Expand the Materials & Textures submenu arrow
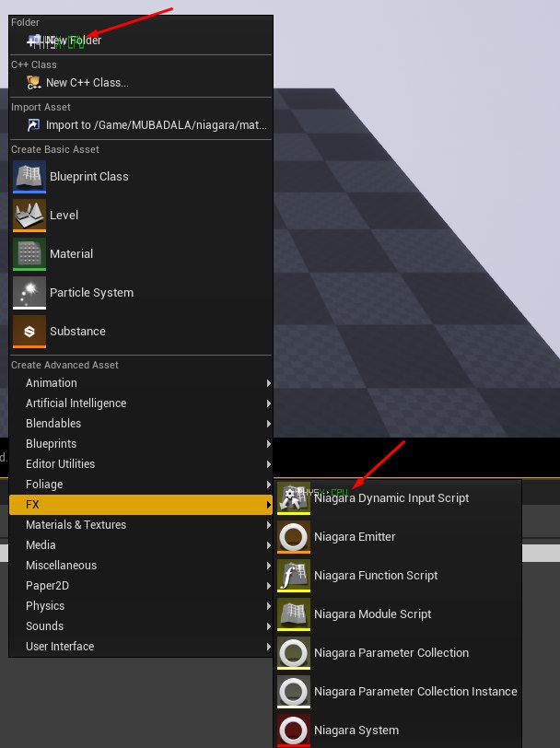Image resolution: width=560 pixels, height=748 pixels. (x=269, y=525)
